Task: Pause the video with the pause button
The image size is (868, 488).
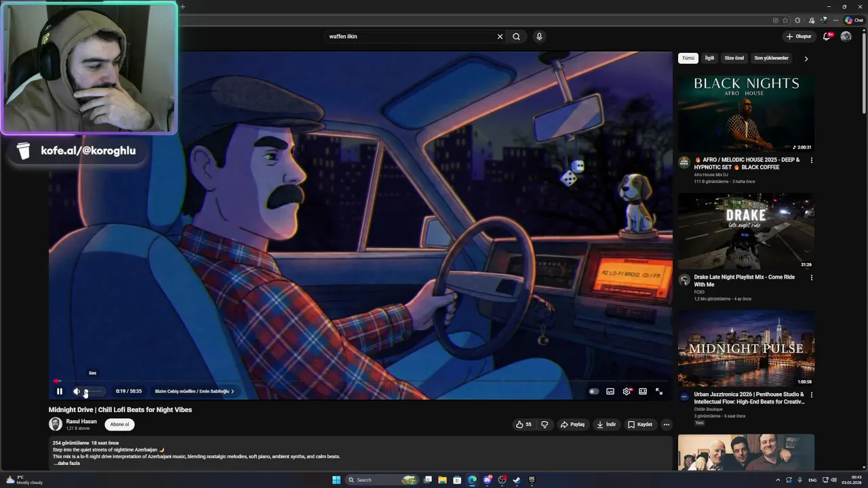Action: pyautogui.click(x=60, y=391)
